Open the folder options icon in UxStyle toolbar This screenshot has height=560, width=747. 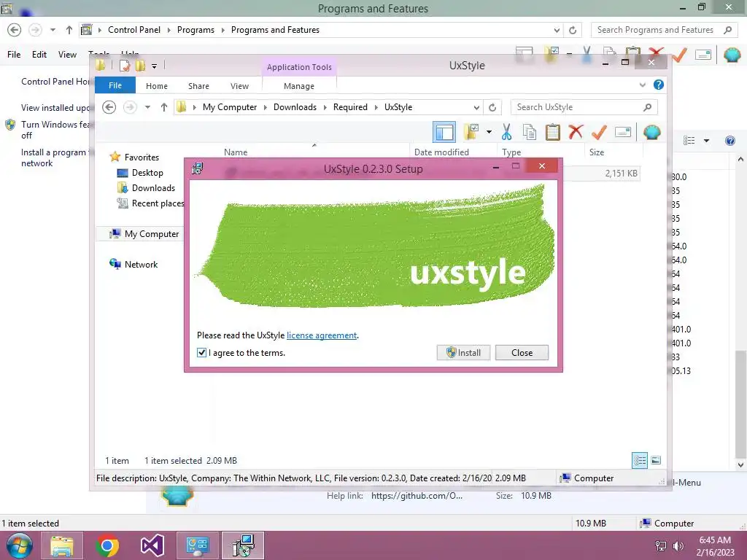[x=471, y=132]
